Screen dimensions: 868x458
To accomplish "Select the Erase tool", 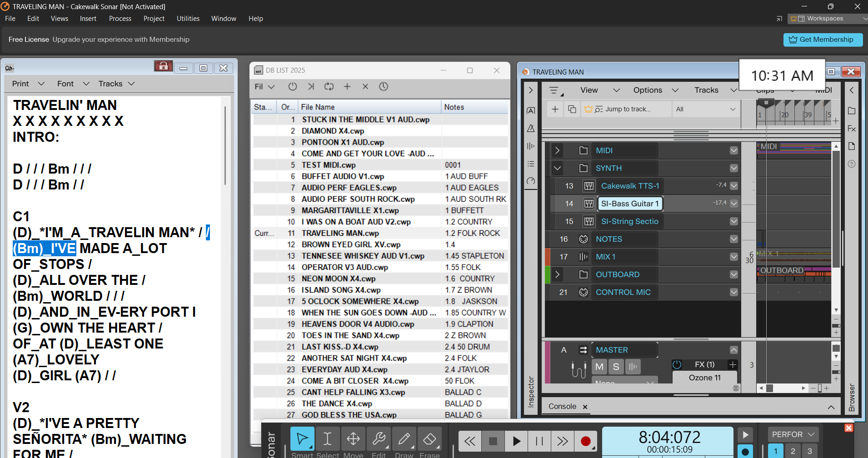I will (429, 439).
